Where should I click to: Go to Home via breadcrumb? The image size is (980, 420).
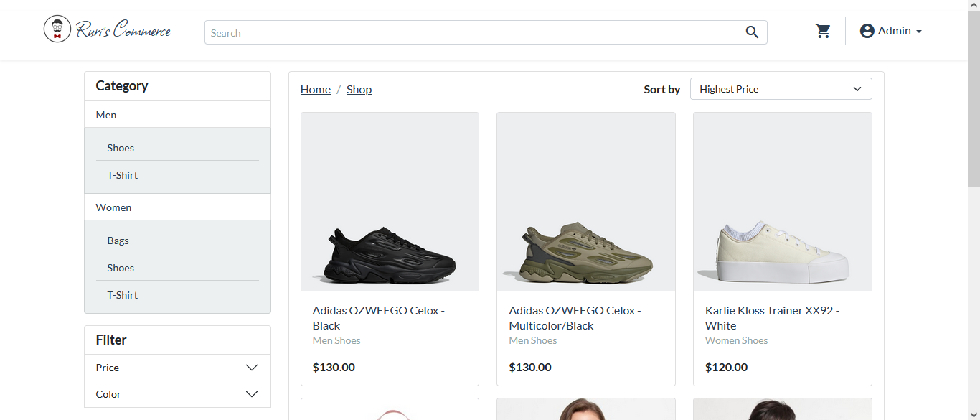(x=315, y=89)
